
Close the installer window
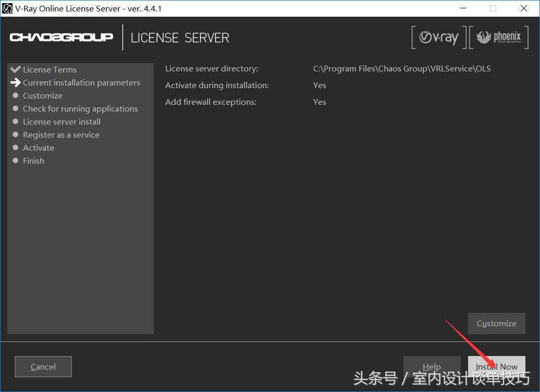[523, 8]
